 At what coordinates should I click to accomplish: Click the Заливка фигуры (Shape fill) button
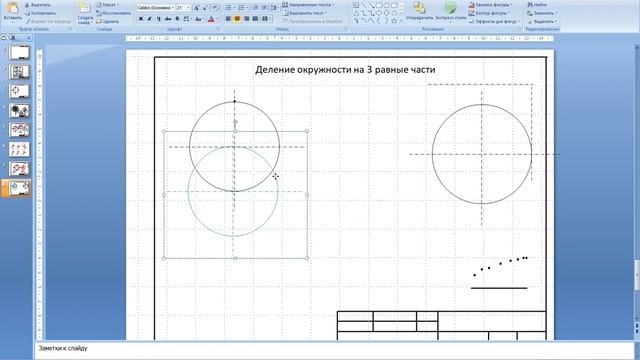[x=490, y=5]
